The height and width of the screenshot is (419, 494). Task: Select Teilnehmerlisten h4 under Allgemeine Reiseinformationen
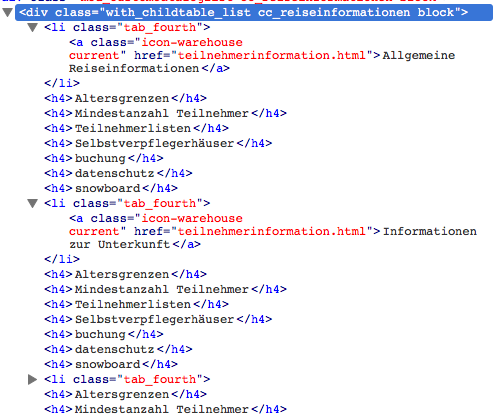[x=136, y=128]
